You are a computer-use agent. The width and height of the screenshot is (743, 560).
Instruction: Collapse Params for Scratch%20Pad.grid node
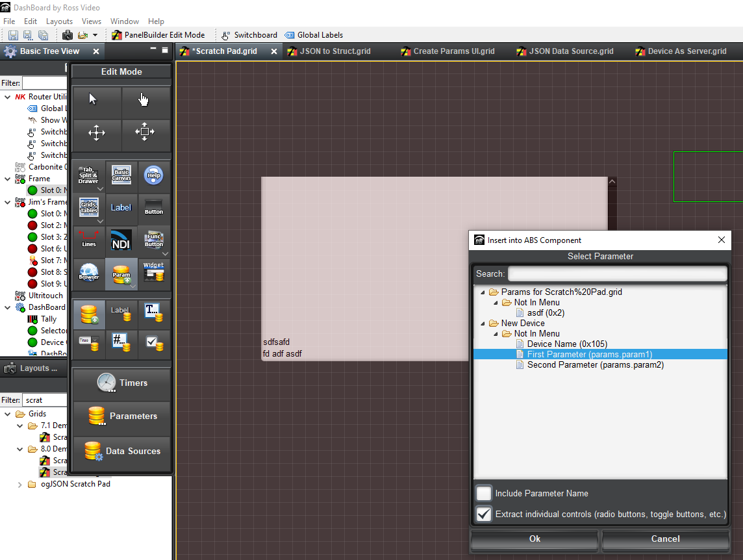click(x=483, y=292)
